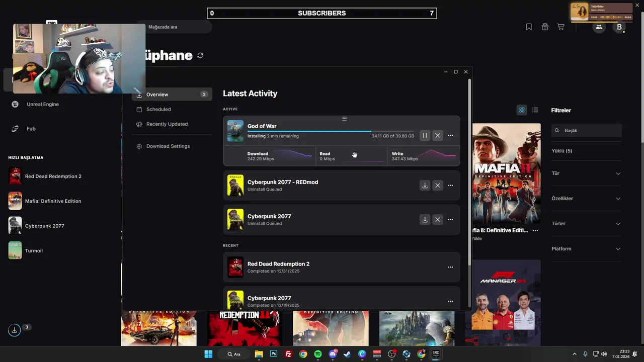Open the gift rewards icon
The width and height of the screenshot is (644, 362).
(x=545, y=27)
